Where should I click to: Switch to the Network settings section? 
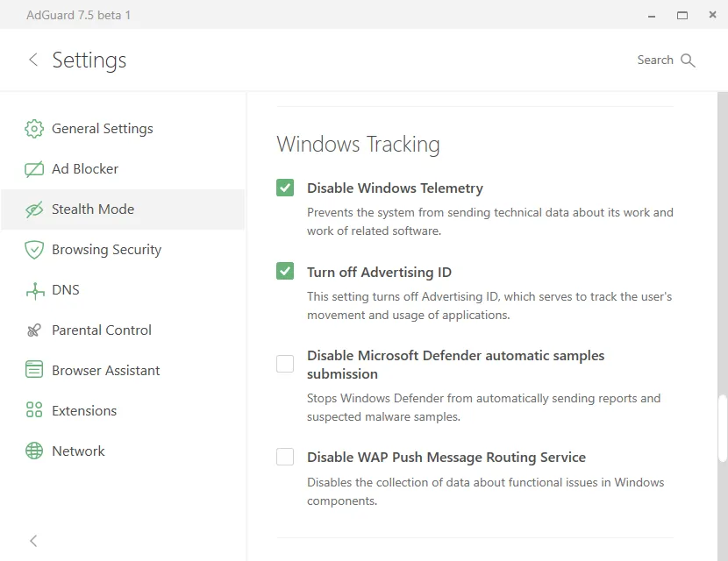point(78,451)
